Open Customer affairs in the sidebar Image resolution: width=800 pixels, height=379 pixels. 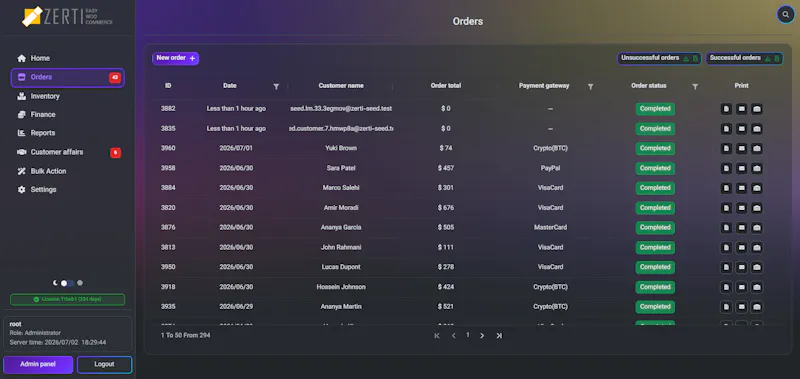[x=67, y=152]
